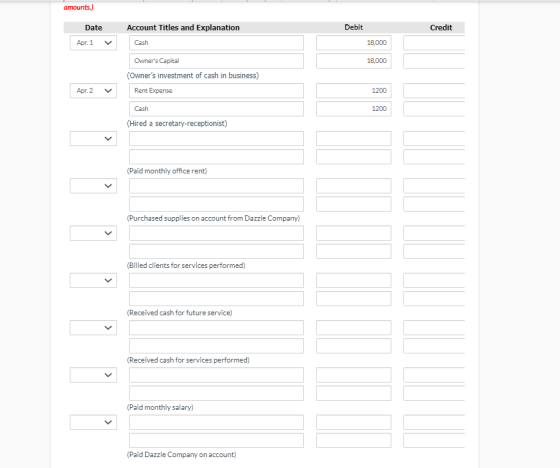The image size is (560, 468).
Task: Click second account field for Received cash for services performed
Action: tap(216, 346)
